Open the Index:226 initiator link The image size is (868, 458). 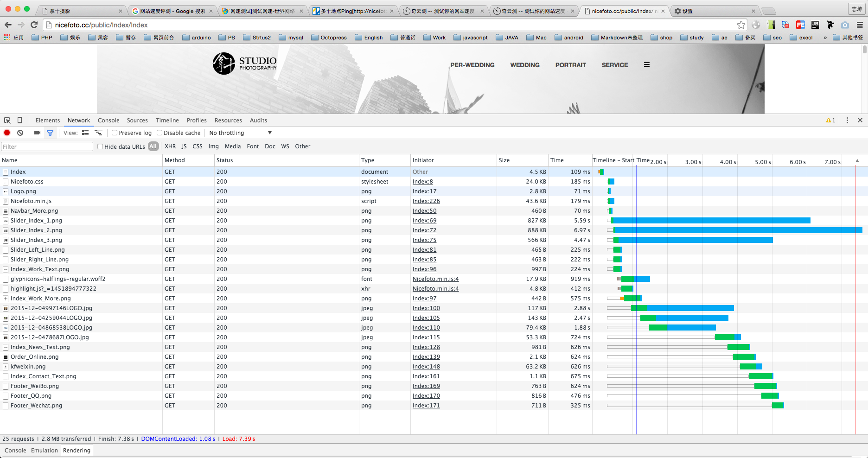(x=426, y=201)
